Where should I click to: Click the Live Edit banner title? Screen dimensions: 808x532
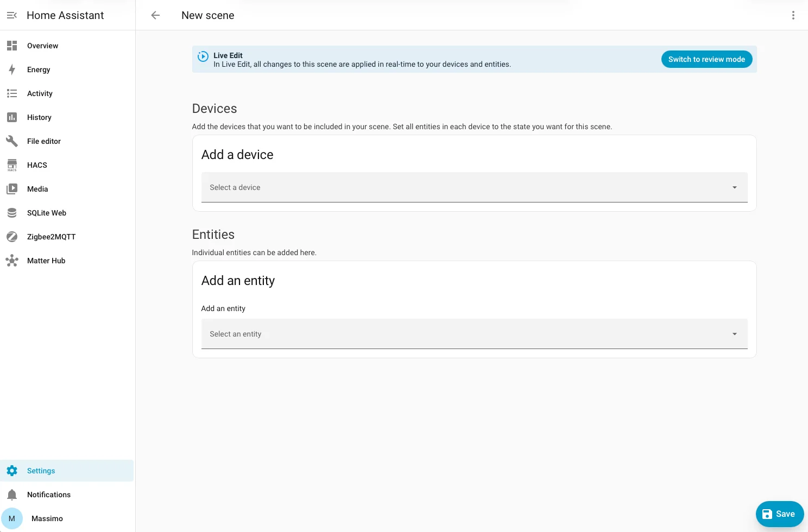tap(228, 55)
